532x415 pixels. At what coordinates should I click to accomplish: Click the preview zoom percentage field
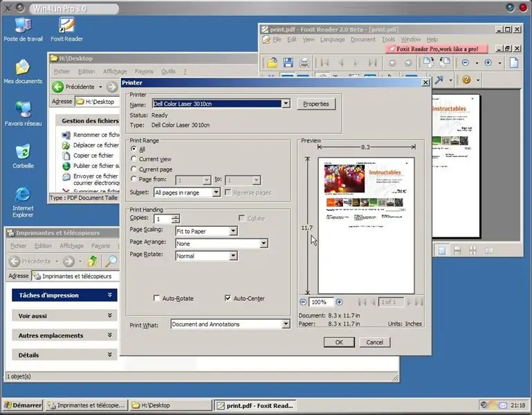click(x=320, y=302)
